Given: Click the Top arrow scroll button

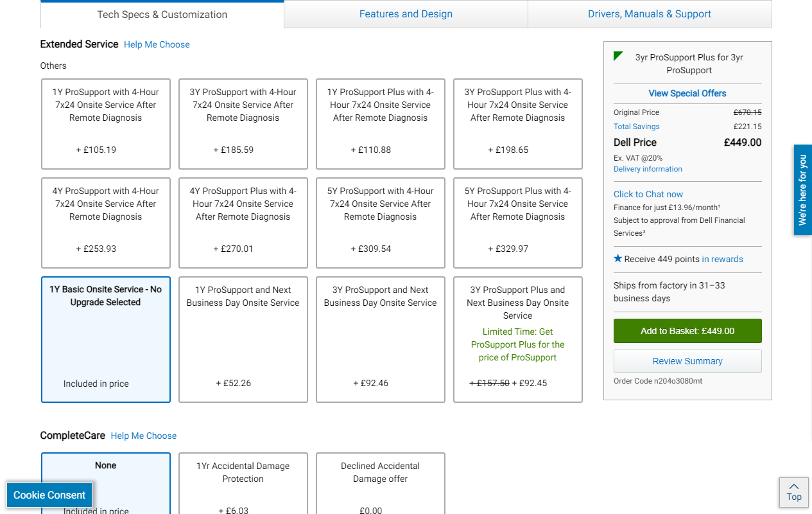Looking at the screenshot, I should coord(793,492).
